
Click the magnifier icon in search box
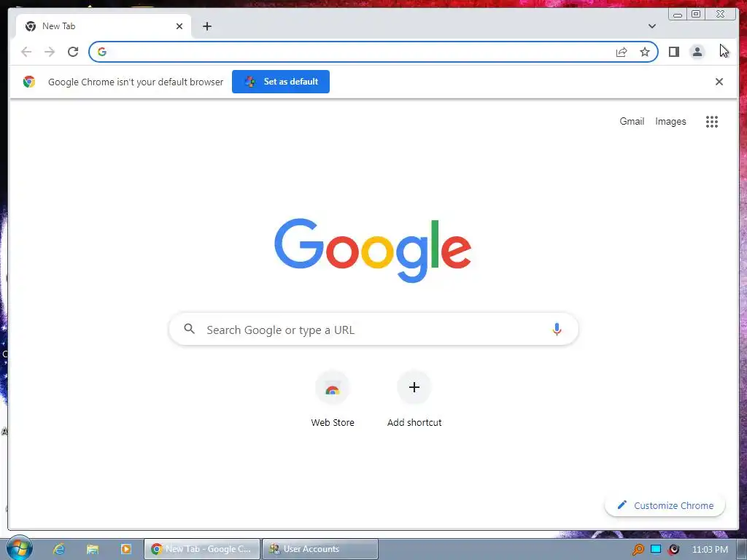click(190, 329)
